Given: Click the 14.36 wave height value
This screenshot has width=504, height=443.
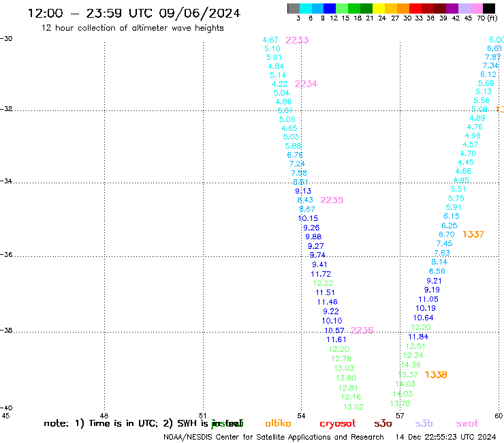Looking at the screenshot, I should point(411,365).
